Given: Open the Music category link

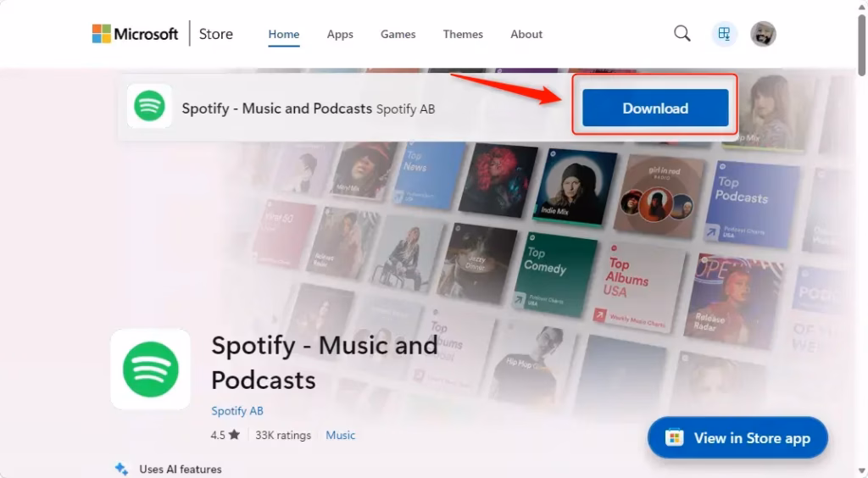Looking at the screenshot, I should click(x=341, y=436).
